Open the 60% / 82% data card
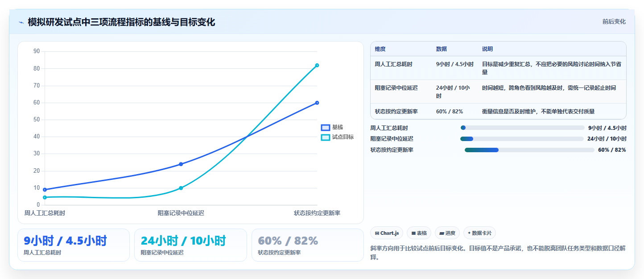Screen dimensions: 644x279 pos(308,245)
